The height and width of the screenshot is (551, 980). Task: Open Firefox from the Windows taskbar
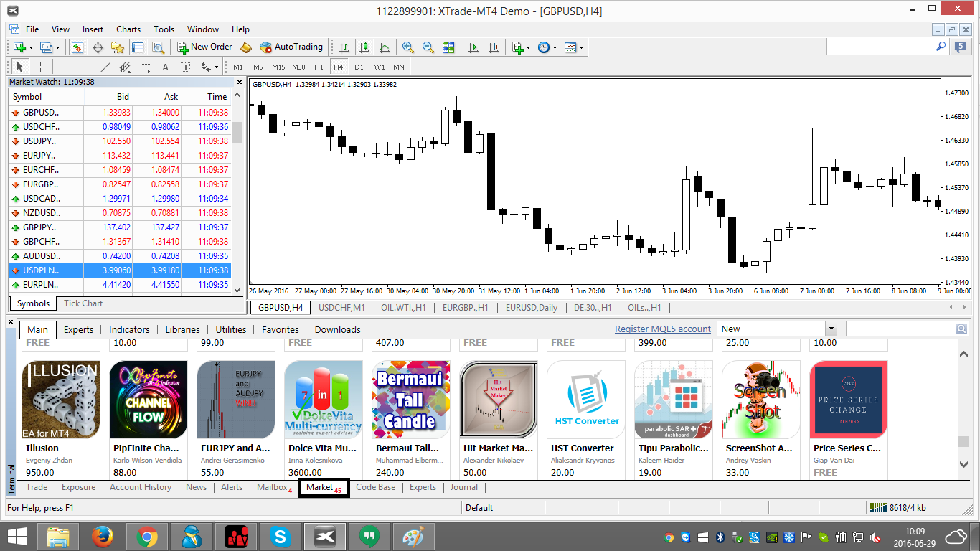tap(102, 537)
